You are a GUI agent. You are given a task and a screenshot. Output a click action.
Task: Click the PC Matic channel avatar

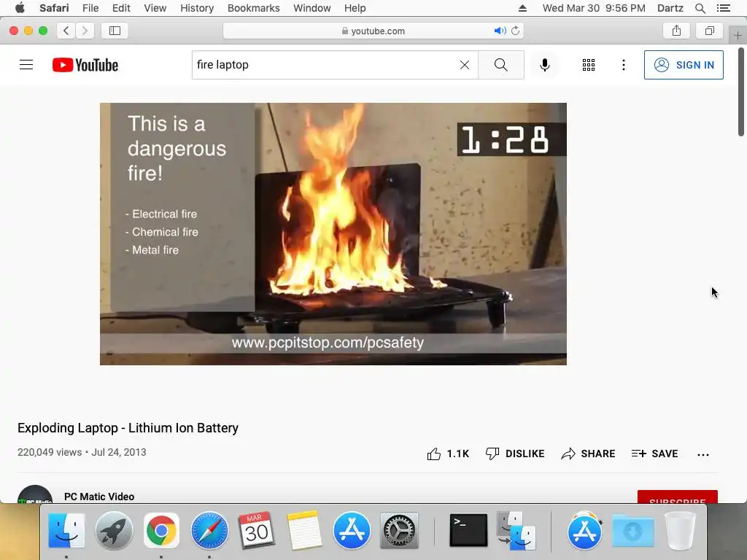pos(35,494)
